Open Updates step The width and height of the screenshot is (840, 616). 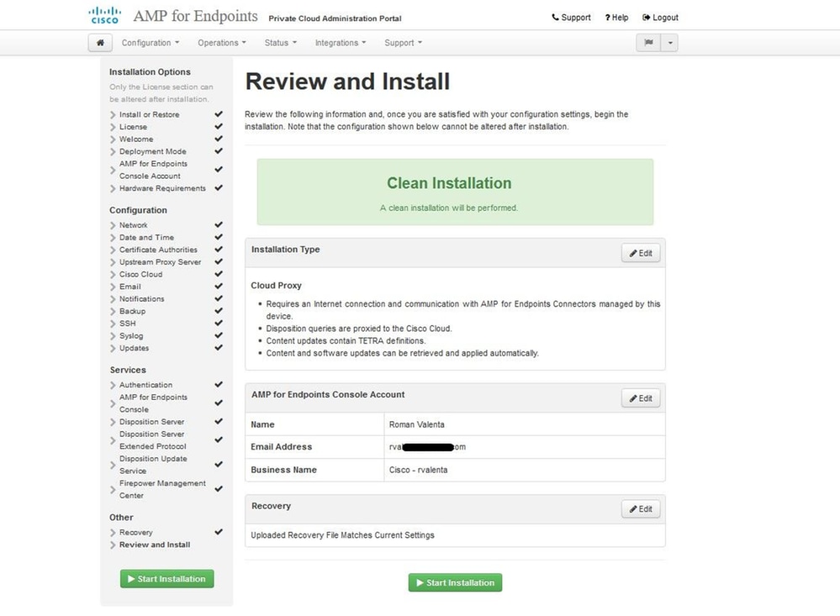tap(134, 349)
